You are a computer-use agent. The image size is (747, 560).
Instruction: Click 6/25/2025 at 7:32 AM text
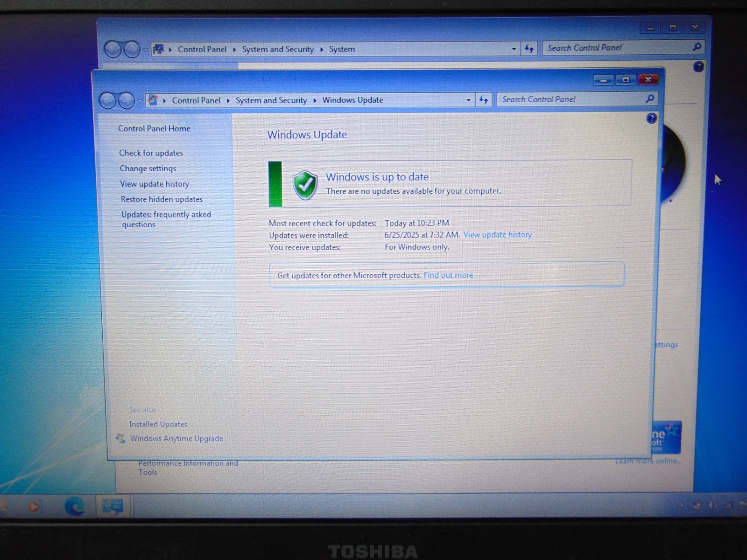(x=422, y=235)
